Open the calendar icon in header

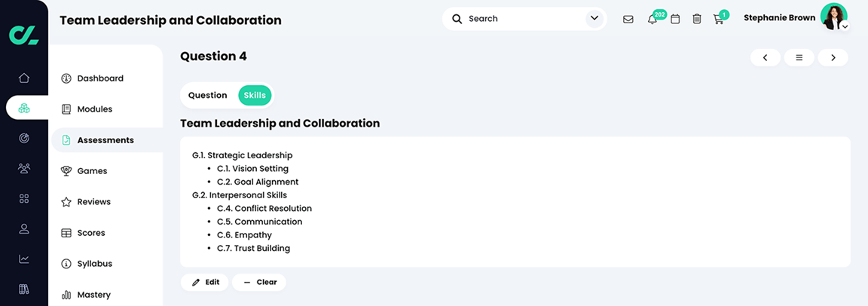675,20
